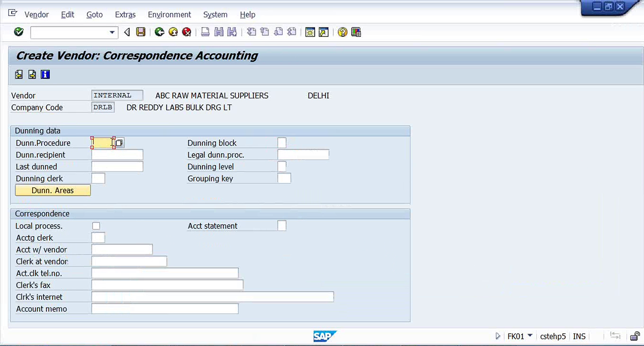Click the SAP logo in status bar
The width and height of the screenshot is (644, 346).
point(324,336)
